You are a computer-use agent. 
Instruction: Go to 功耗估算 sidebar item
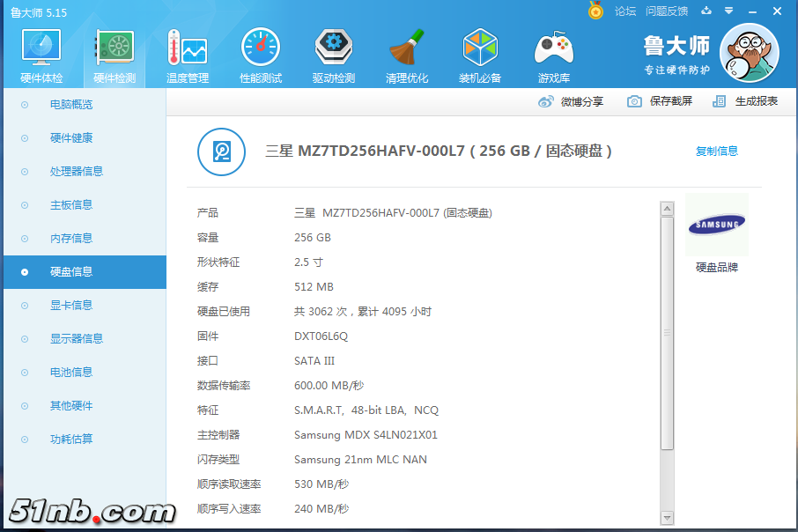coord(71,440)
